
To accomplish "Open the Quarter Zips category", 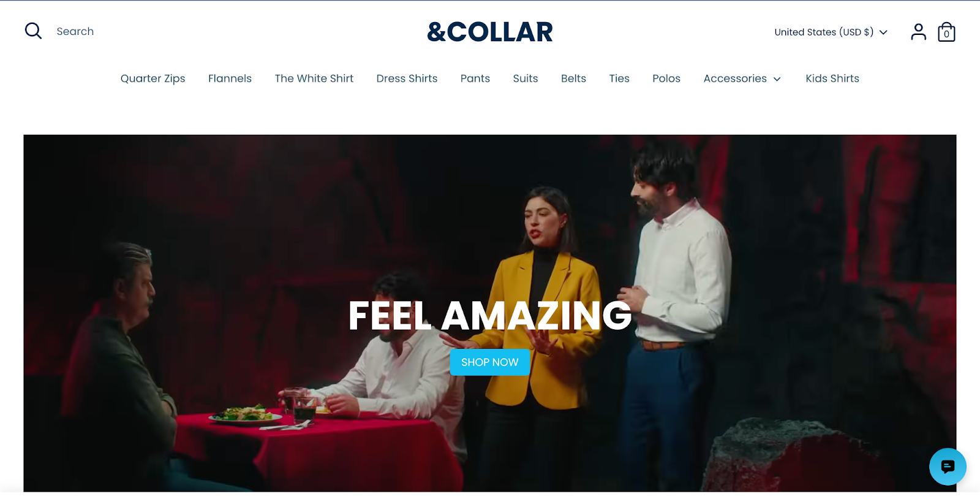I will (x=153, y=78).
